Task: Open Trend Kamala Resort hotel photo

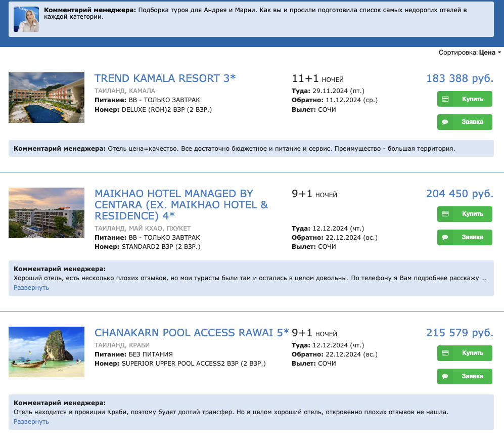Action: (47, 98)
